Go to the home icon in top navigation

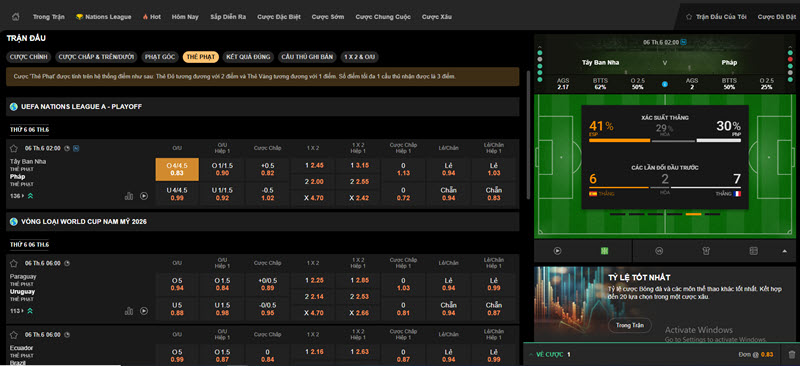tap(16, 17)
